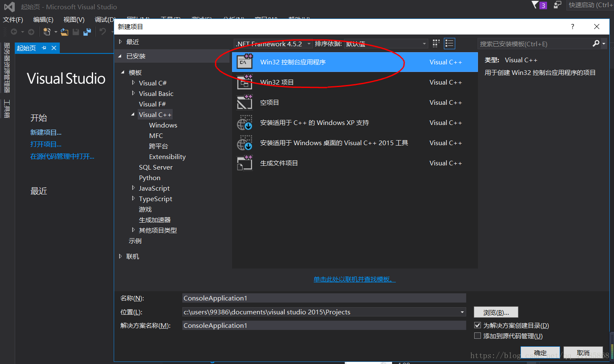Click 在源代码管理中打开... link
Screen dimensions: 614x364
coord(62,156)
